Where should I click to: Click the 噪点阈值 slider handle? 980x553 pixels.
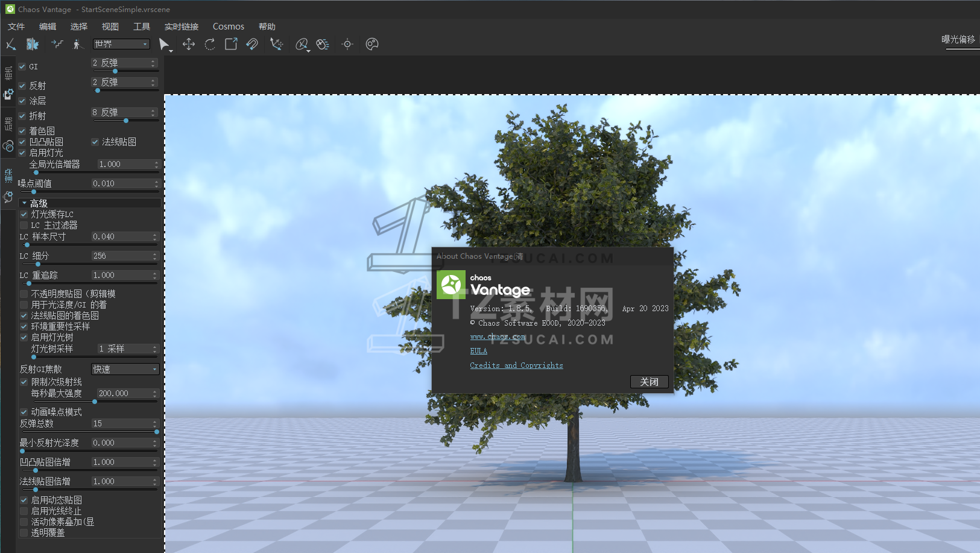coord(34,192)
